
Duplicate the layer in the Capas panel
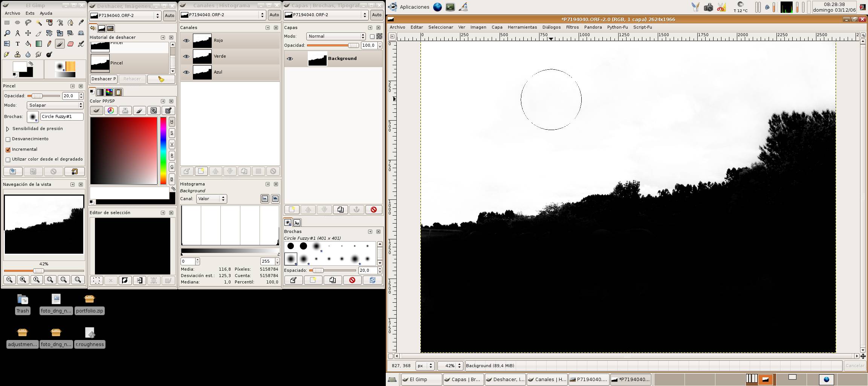tap(341, 210)
